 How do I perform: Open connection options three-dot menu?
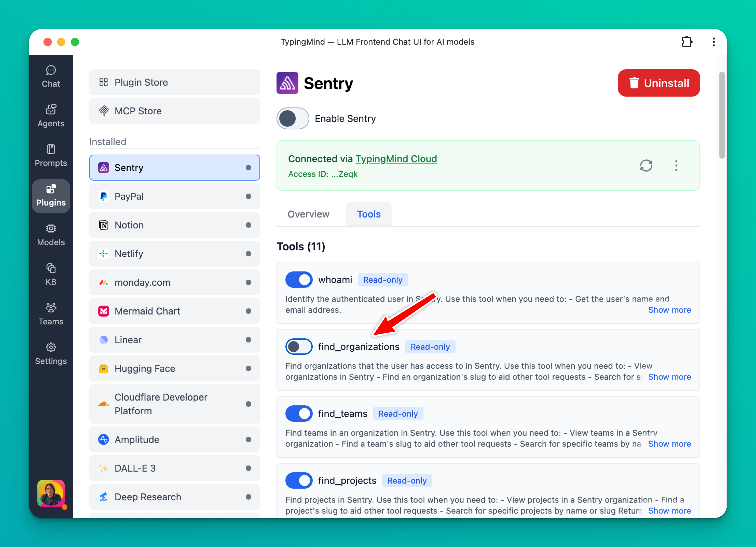676,166
